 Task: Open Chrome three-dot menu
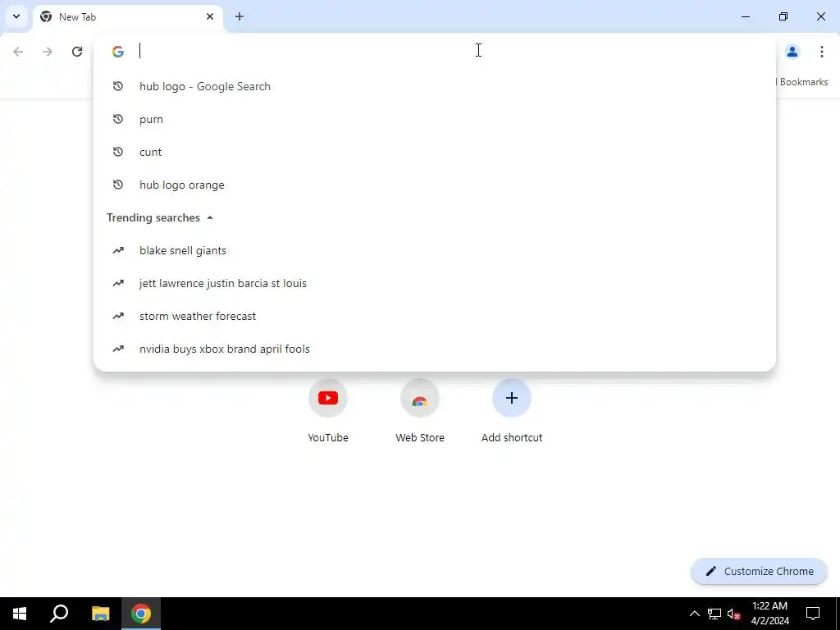(x=822, y=52)
